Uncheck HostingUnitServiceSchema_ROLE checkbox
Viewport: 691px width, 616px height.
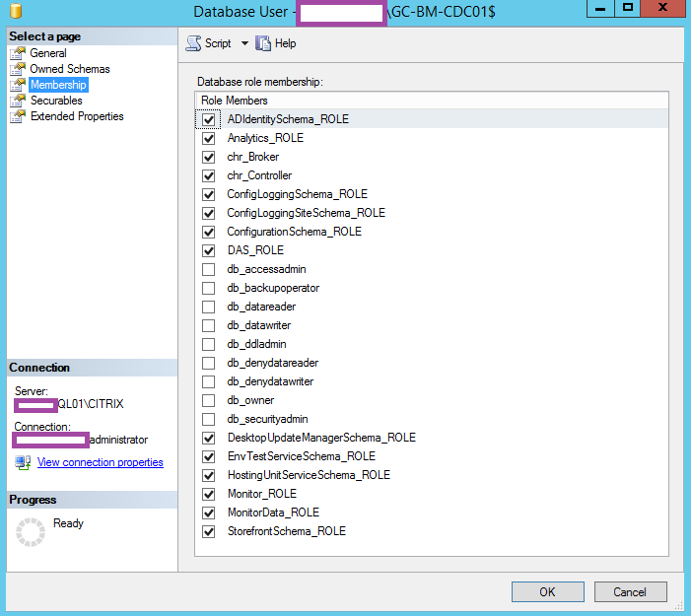[208, 475]
